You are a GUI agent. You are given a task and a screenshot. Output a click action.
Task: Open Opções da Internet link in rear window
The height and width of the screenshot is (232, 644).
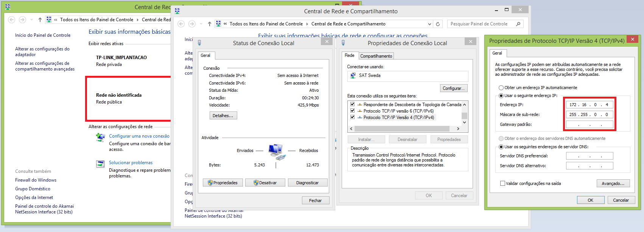click(34, 198)
